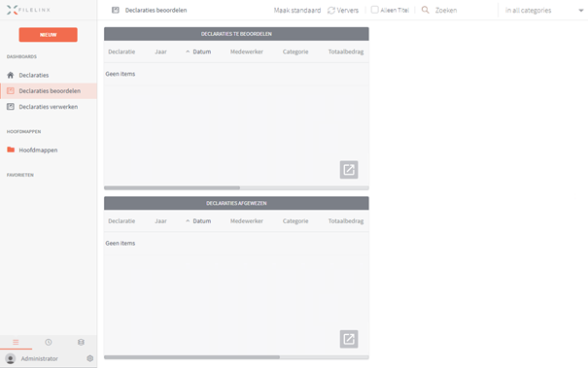Switch to the stack tab at the sidebar bottom
This screenshot has width=588, height=368.
81,342
